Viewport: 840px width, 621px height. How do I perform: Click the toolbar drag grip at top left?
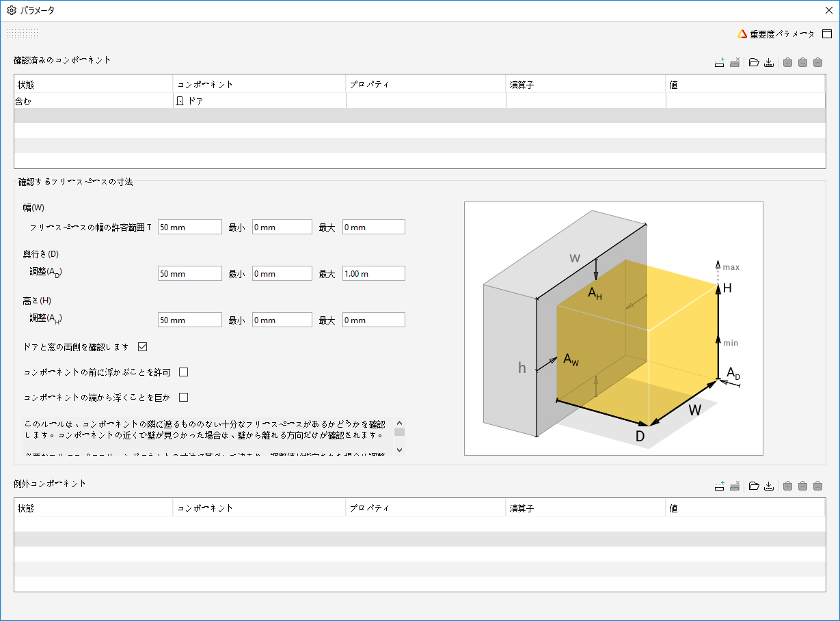(x=23, y=33)
